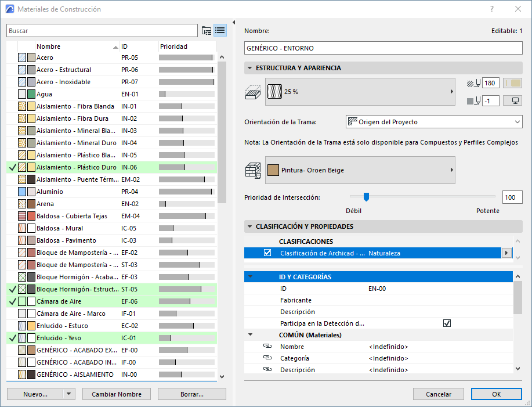Click the link icon beside Nombre property
The height and width of the screenshot is (407, 532).
click(267, 346)
